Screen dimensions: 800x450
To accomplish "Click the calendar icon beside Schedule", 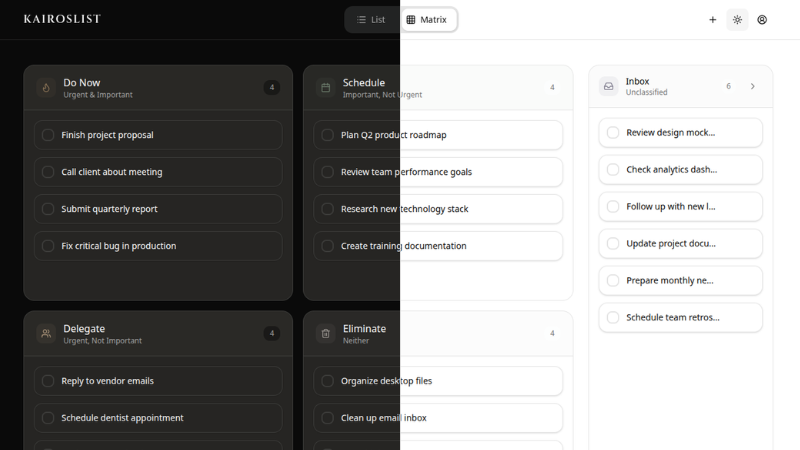I will point(325,88).
